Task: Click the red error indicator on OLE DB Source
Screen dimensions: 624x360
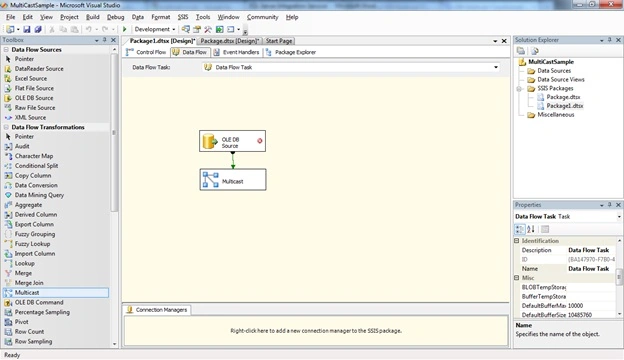Action: click(259, 140)
